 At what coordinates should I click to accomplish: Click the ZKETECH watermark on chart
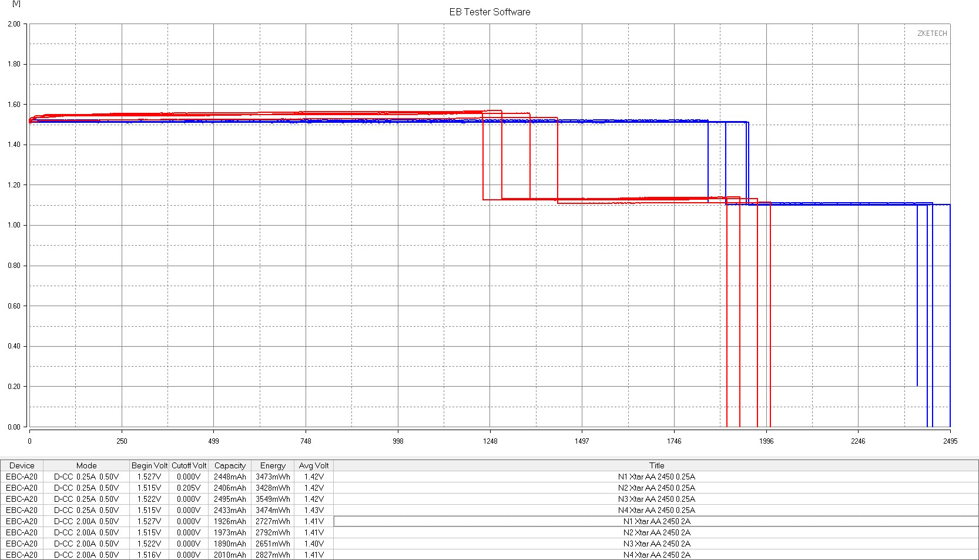click(932, 33)
